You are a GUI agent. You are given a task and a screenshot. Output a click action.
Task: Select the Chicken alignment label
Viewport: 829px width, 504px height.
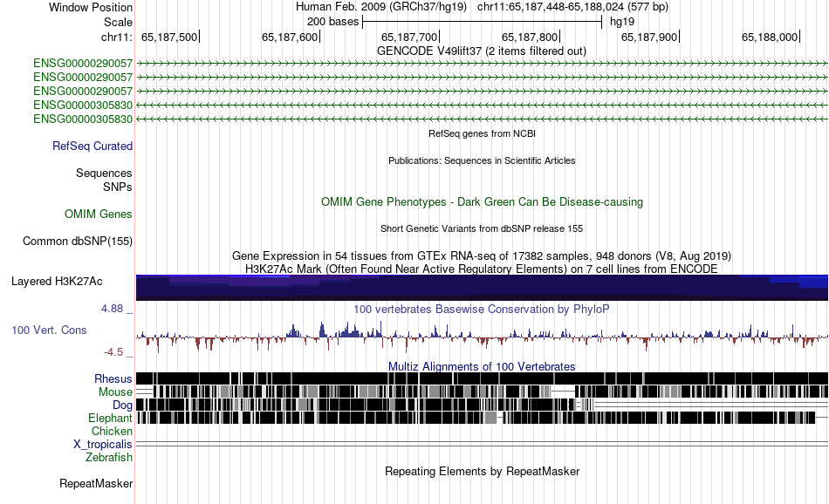112,431
